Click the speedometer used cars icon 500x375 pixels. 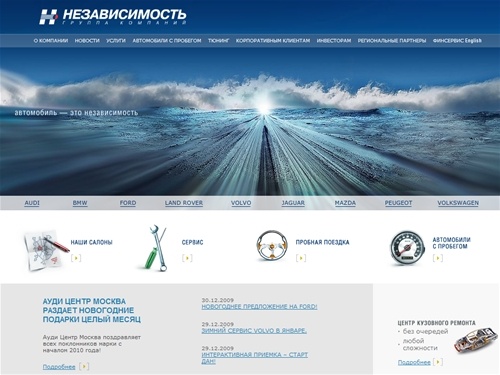407,249
